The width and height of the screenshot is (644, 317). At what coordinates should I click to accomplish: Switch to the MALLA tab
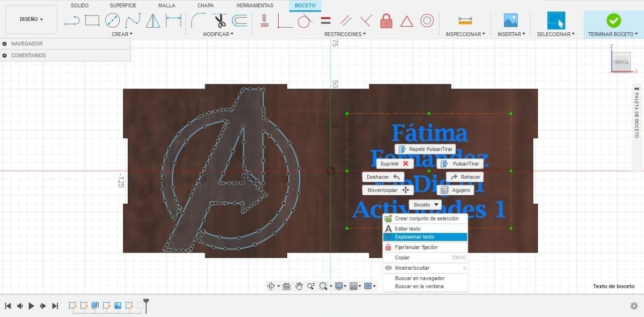167,6
